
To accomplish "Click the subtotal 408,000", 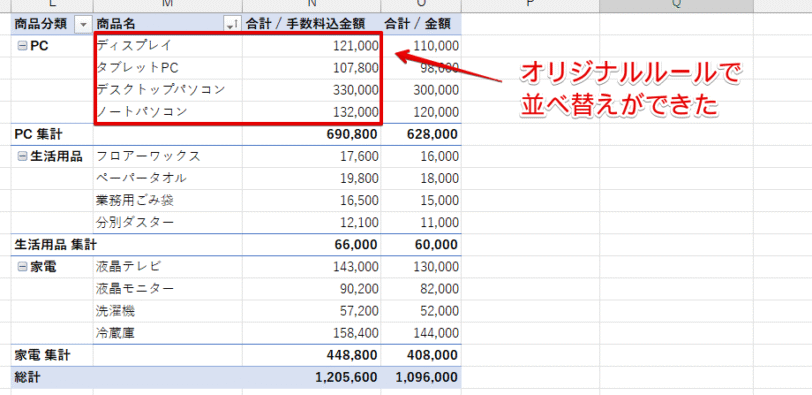I will click(432, 356).
